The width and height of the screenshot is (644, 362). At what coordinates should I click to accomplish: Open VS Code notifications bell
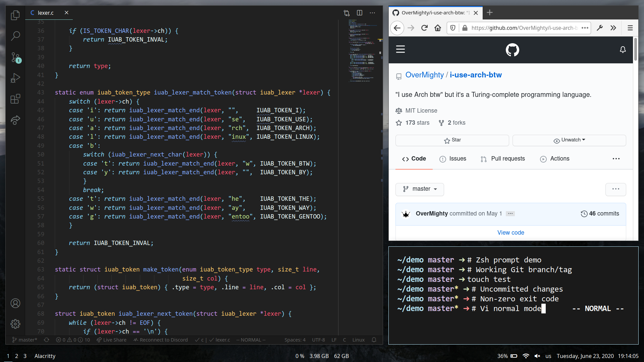pyautogui.click(x=374, y=340)
